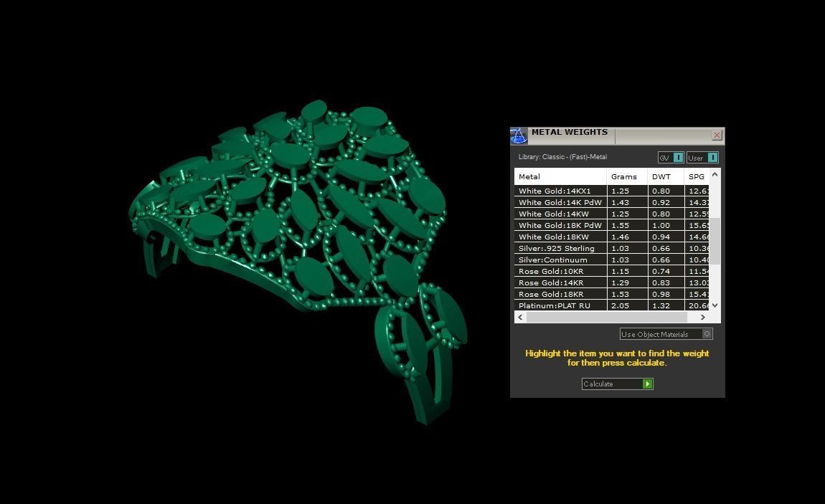Select the White Gold:18K PdW row
Image resolution: width=825 pixels, height=504 pixels.
611,225
